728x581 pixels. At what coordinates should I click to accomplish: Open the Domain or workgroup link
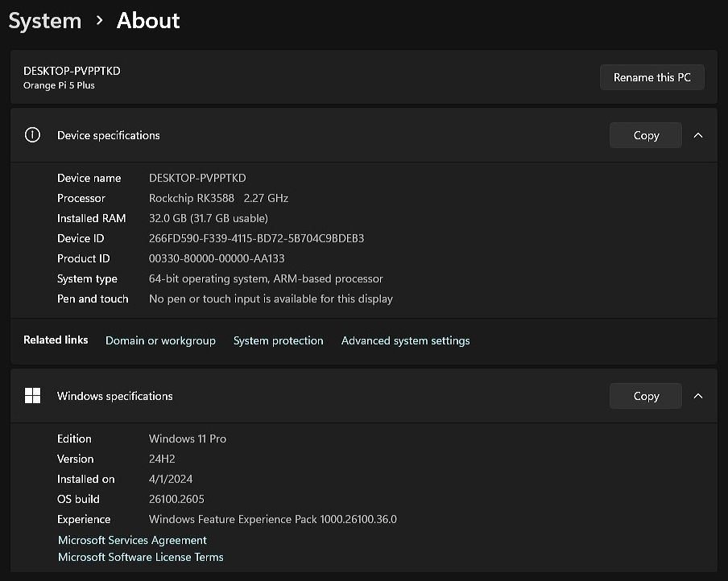pos(160,340)
